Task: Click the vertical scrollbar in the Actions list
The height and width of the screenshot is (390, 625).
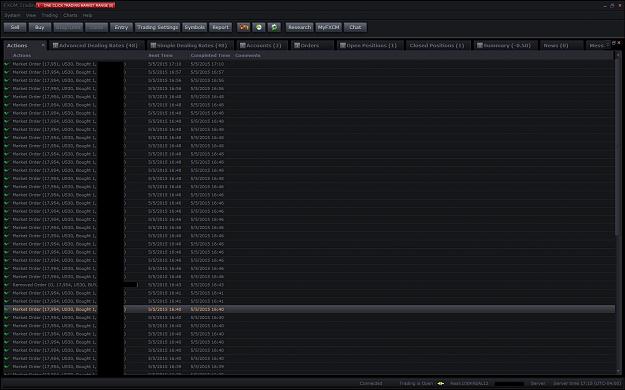Action: pyautogui.click(x=618, y=148)
